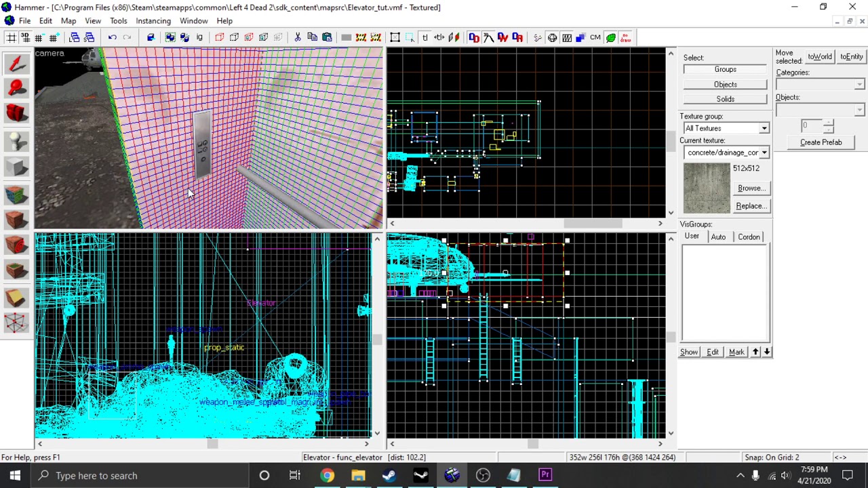Toggle the 3D grid display
Screen dimensions: 868x488
point(25,37)
